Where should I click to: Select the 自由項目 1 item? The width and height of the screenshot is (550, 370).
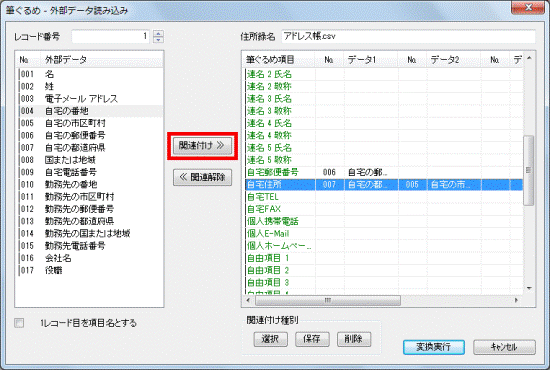pos(268,258)
